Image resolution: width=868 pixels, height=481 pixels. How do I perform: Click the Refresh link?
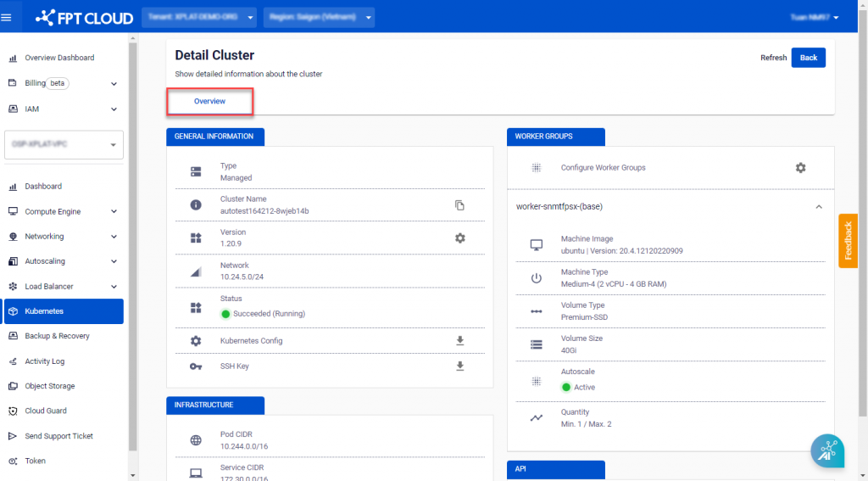pyautogui.click(x=773, y=58)
